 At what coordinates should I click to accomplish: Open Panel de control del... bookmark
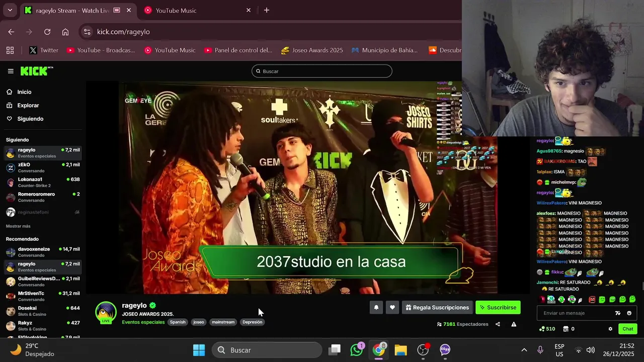point(238,50)
